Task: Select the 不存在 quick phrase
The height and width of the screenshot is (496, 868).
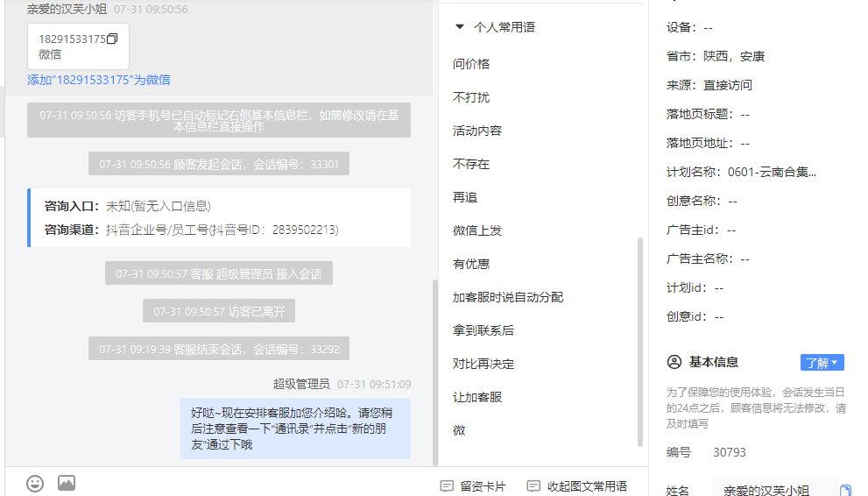Action: pyautogui.click(x=471, y=164)
